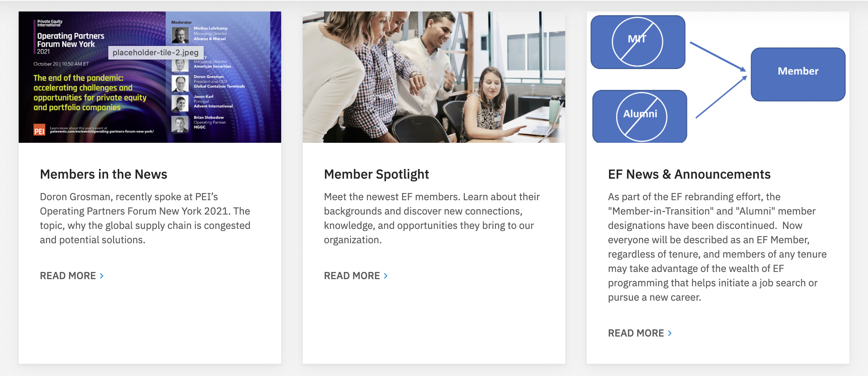
Task: Click the EF News & Announcements heading
Action: coord(689,174)
